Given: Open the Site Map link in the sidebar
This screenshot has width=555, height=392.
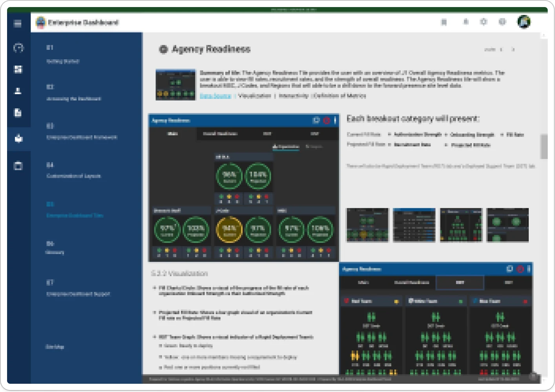Looking at the screenshot, I should coord(55,347).
